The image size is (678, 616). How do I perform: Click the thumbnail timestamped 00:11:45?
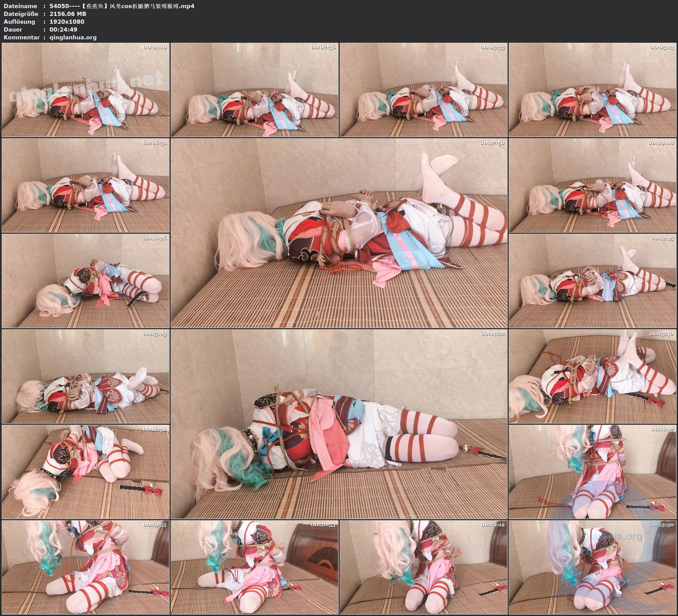593,281
